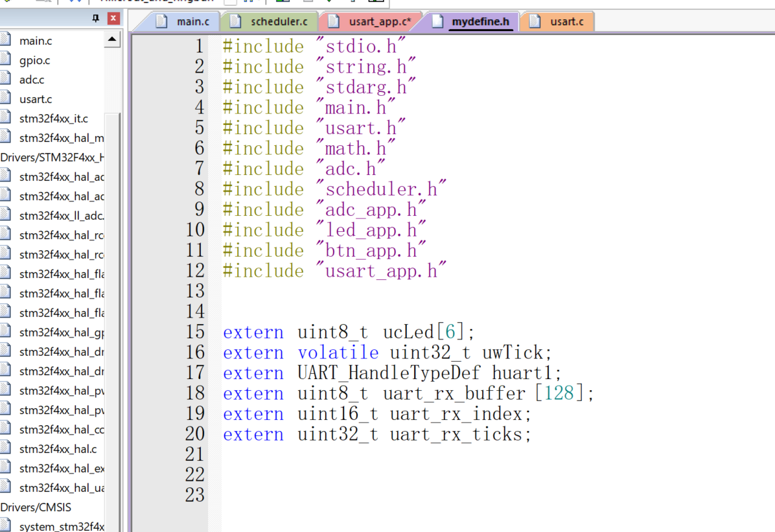Screen dimensions: 775x532
Task: Select the Drivers/CMSIS group folder
Action: pos(36,508)
